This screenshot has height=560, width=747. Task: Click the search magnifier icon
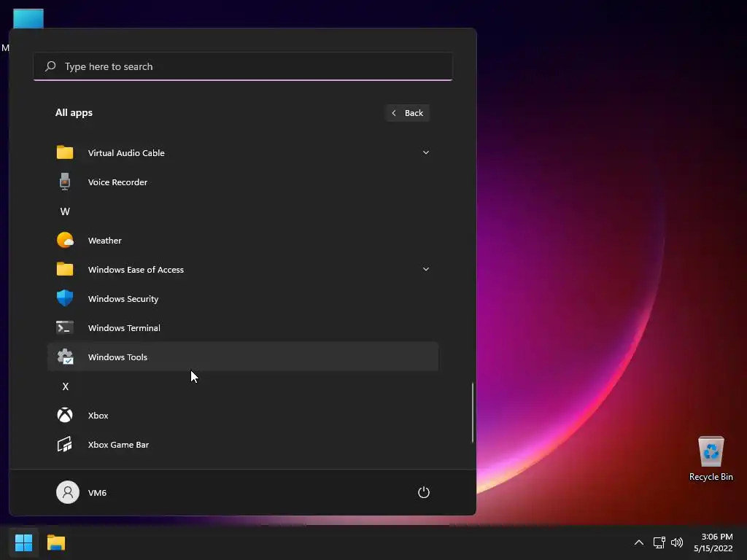[50, 66]
